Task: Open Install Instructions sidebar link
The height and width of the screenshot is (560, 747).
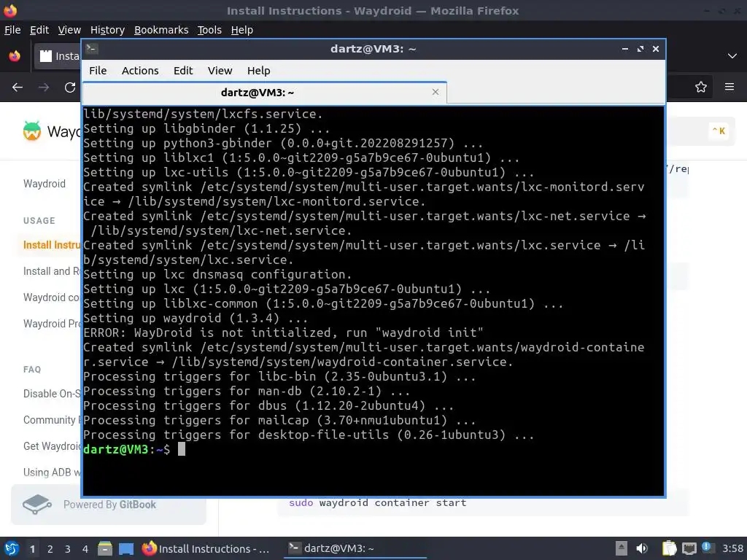Action: click(x=52, y=245)
